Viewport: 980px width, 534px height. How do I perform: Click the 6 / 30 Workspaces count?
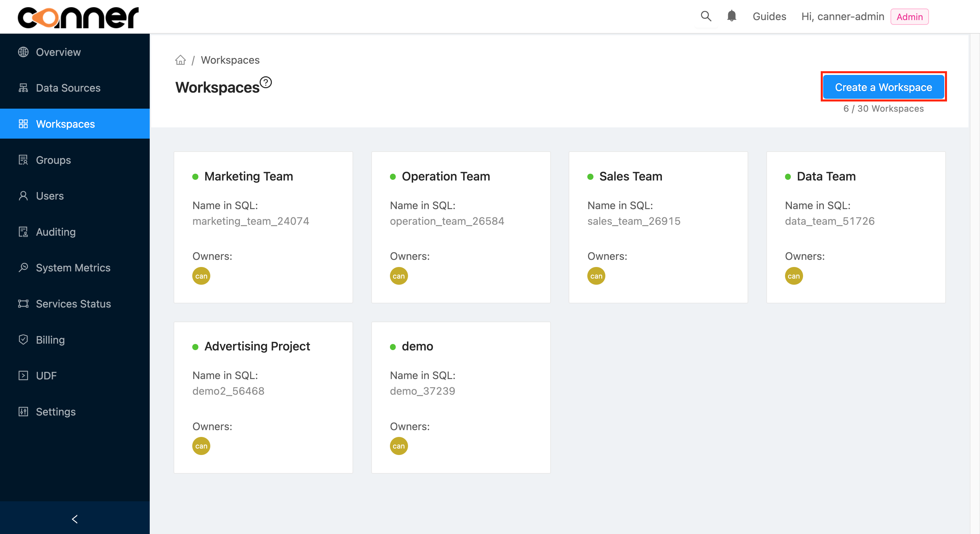coord(883,109)
